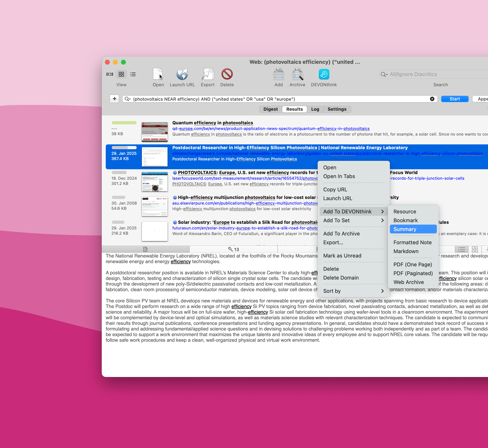488x448 pixels.
Task: Click the blue unread dot on High-efficiency multijunction result
Action: click(x=175, y=198)
